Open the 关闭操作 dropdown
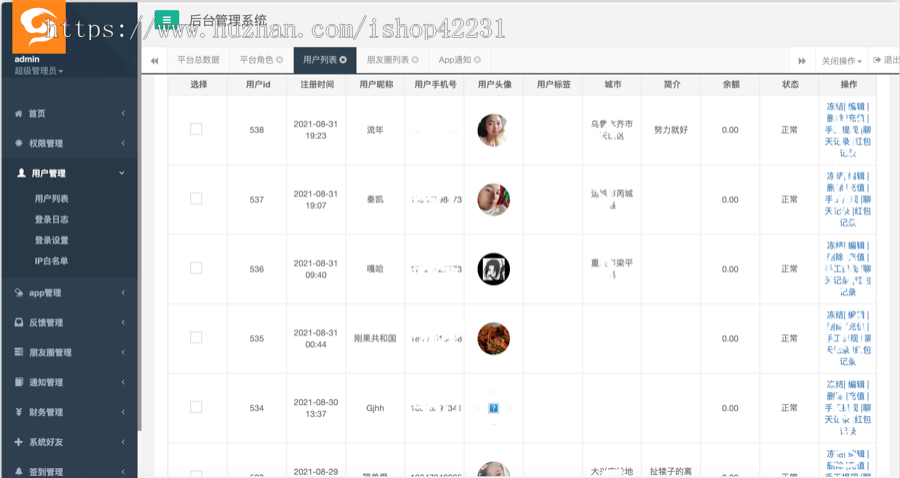This screenshot has width=900, height=478. (x=842, y=61)
